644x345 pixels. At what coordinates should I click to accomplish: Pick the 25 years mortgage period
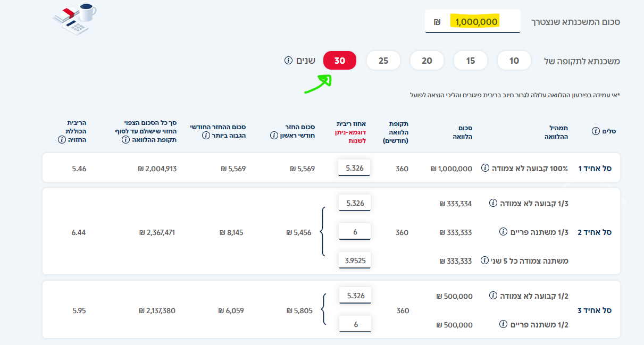(x=383, y=61)
